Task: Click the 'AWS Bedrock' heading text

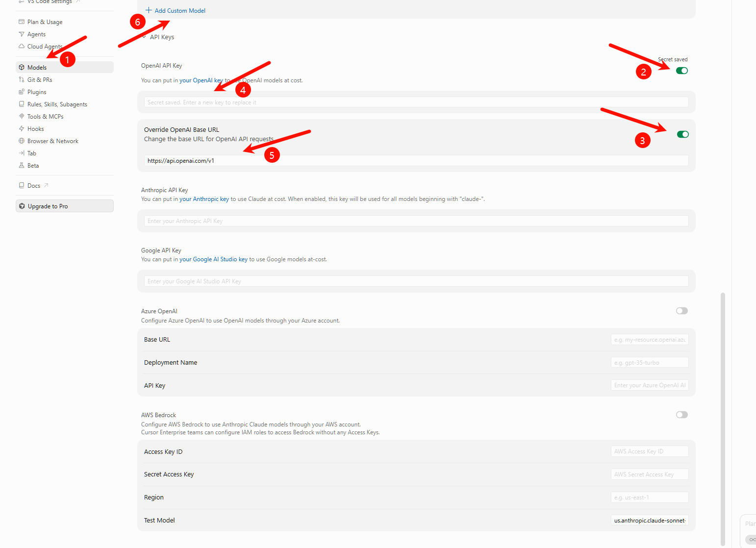Action: point(158,415)
